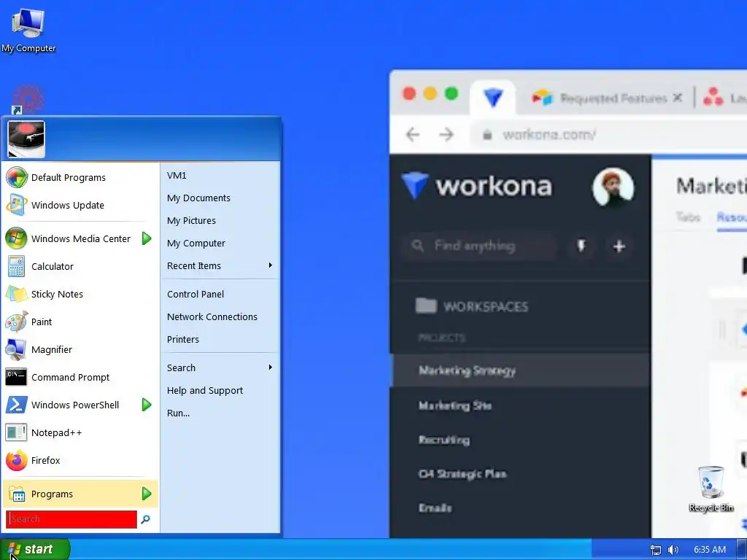Image resolution: width=747 pixels, height=560 pixels.
Task: Switch to the Workona browser tab
Action: point(493,98)
